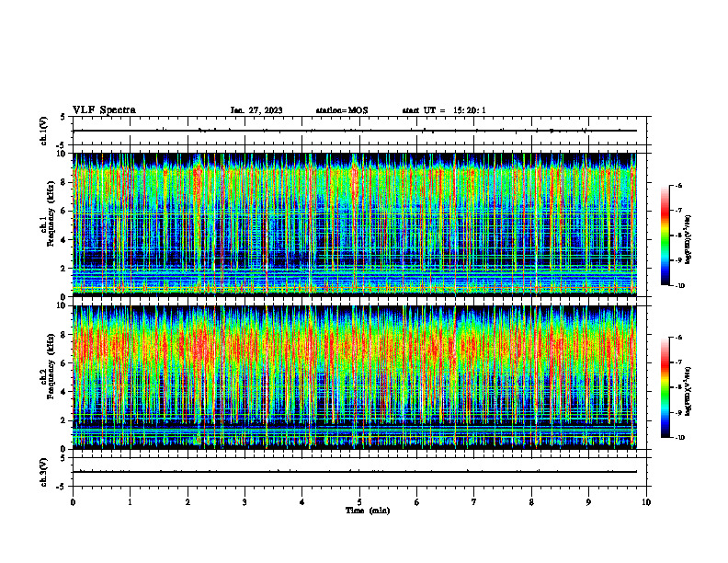This screenshot has height=563, width=728.
Task: Click the time axis tick label "0"
Action: pos(73,502)
